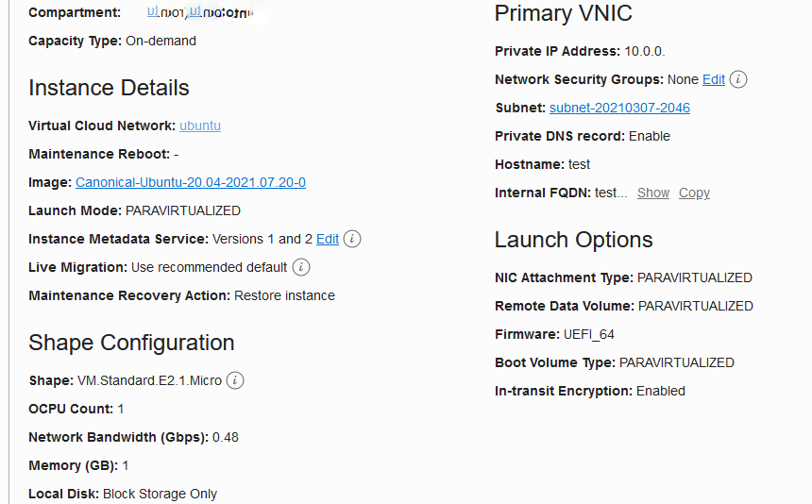This screenshot has width=812, height=504.
Task: Open the Compartment link
Action: [x=200, y=12]
